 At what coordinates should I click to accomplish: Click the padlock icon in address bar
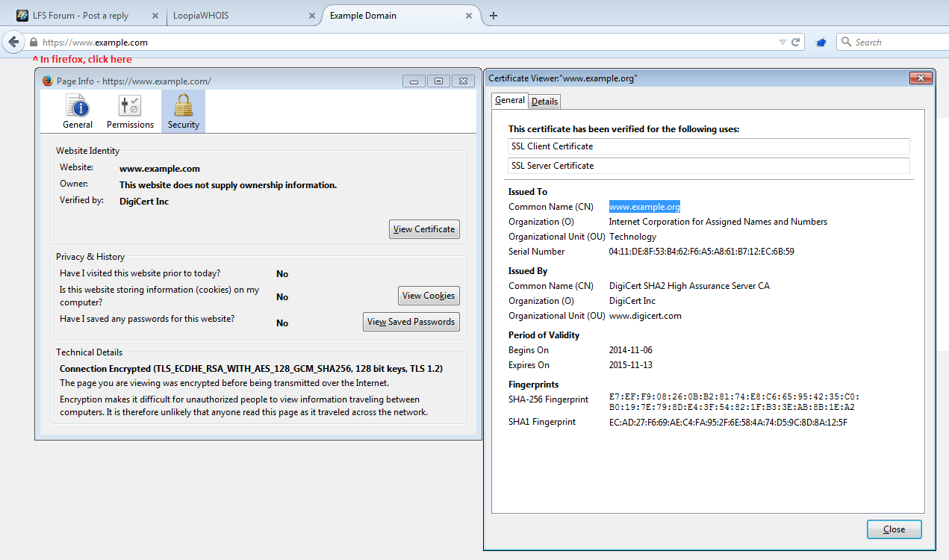33,43
